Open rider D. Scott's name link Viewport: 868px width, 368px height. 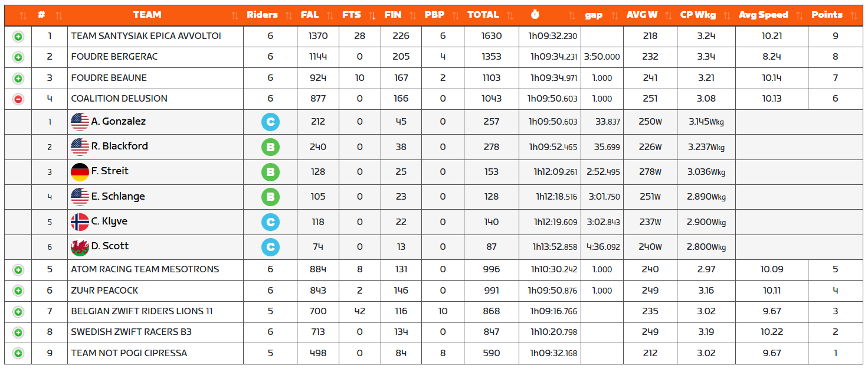110,246
